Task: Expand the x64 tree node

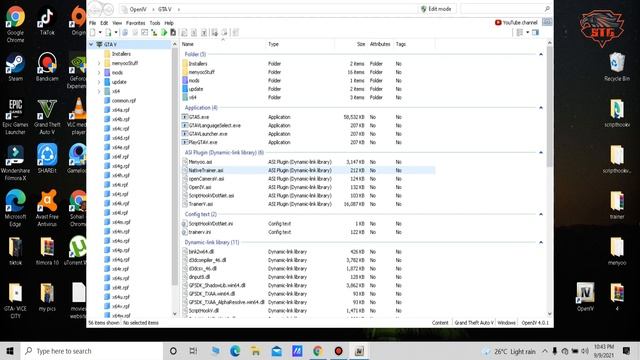Action: tap(99, 91)
